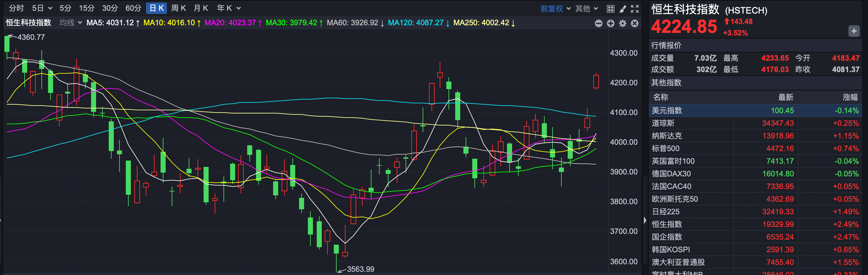This screenshot has width=868, height=275.
Task: Click the latest red candlestick on chart
Action: point(596,82)
